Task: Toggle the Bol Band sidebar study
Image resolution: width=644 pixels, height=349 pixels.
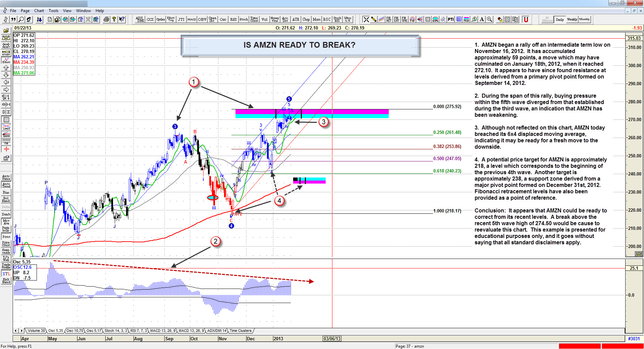Action: point(6,199)
